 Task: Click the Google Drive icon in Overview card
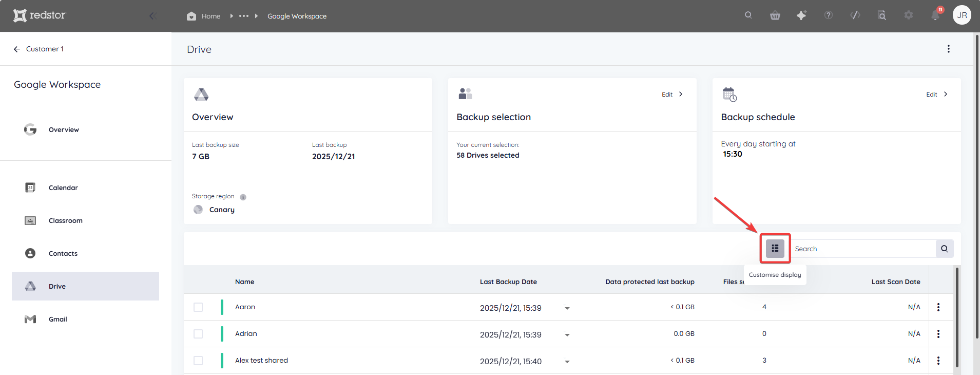click(201, 95)
